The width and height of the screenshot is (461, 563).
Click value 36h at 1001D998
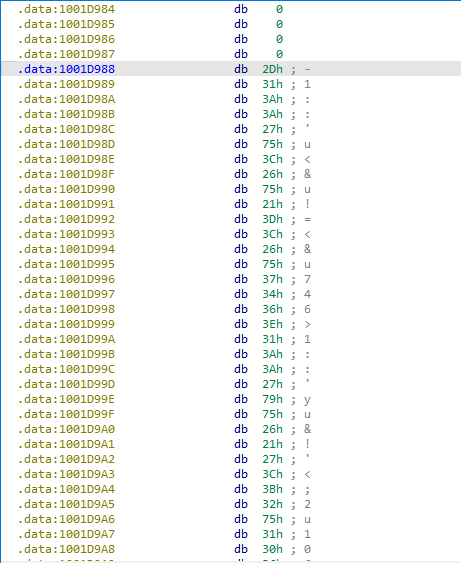tap(272, 309)
